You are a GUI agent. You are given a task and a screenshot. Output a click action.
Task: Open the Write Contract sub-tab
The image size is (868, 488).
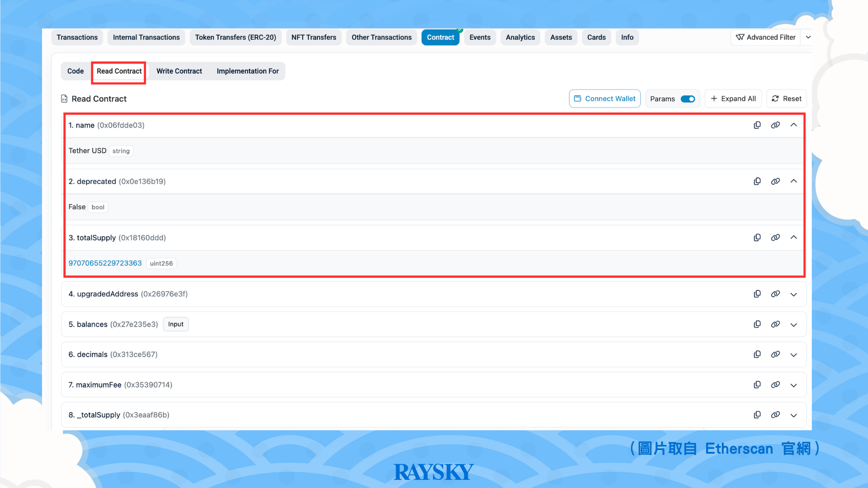click(x=179, y=71)
